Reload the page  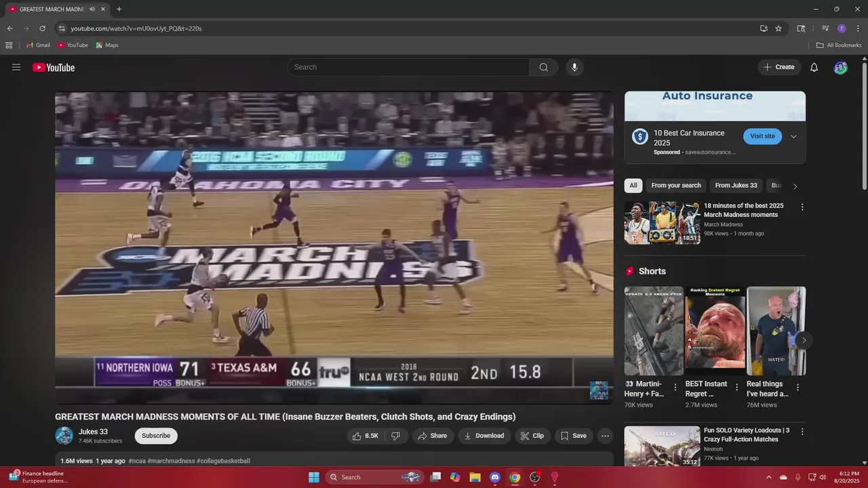click(42, 28)
